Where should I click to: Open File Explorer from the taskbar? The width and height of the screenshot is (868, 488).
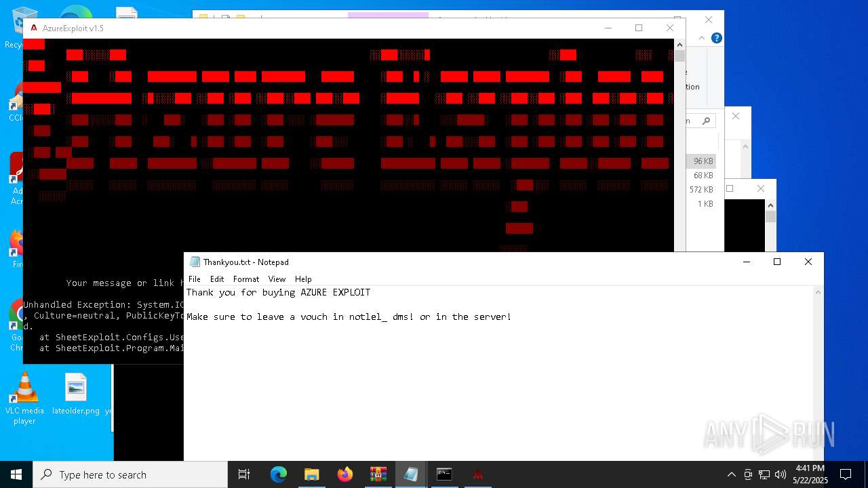pyautogui.click(x=311, y=474)
